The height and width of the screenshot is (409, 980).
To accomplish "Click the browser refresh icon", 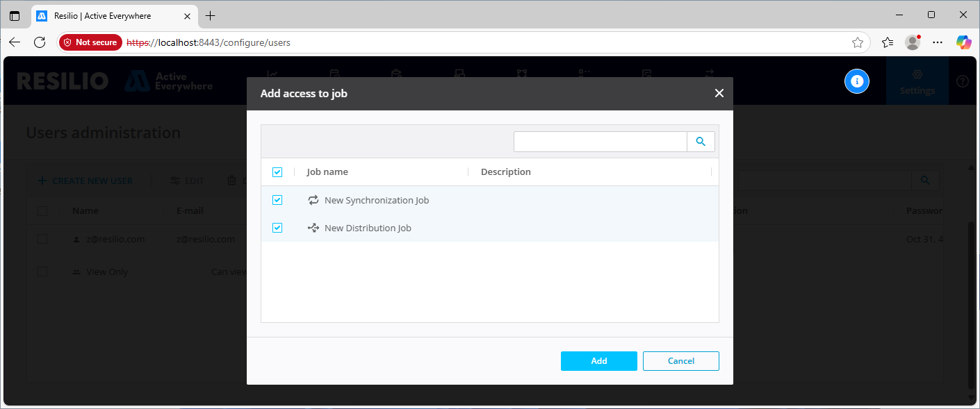I will (x=40, y=42).
